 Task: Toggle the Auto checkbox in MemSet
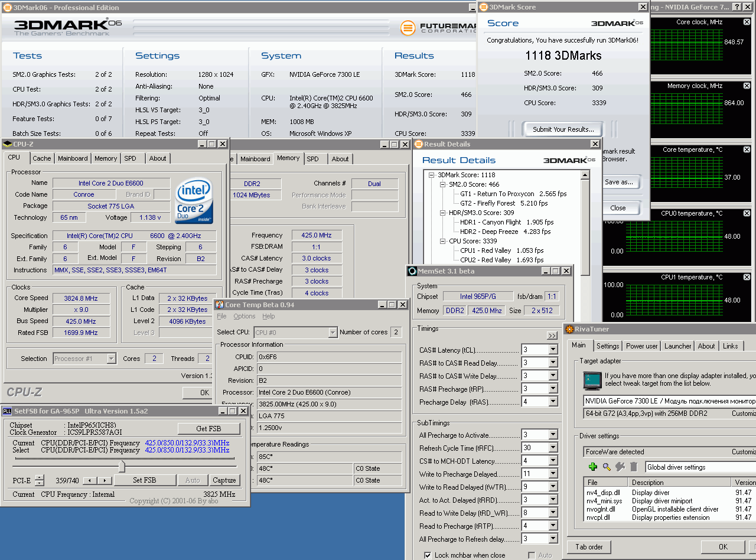[532, 555]
